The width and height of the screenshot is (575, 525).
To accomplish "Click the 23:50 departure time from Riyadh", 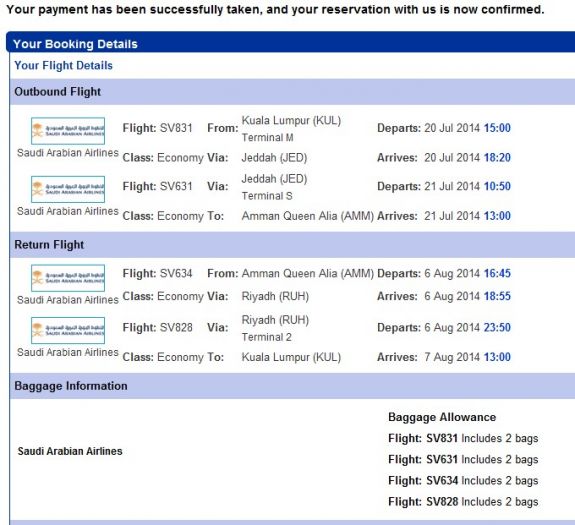I will point(497,327).
